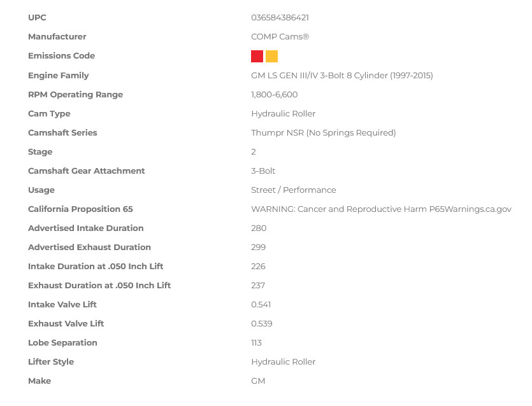Click the Make value GM

click(258, 381)
